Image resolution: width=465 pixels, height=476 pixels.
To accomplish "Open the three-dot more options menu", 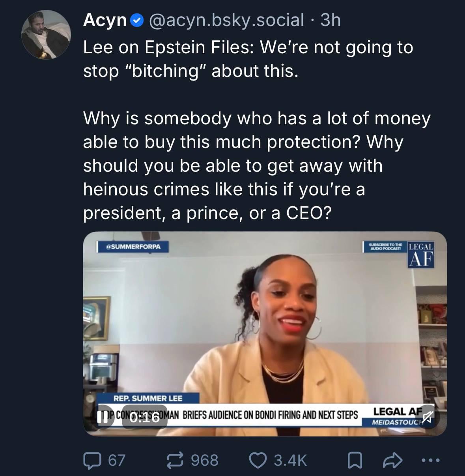I will pyautogui.click(x=430, y=460).
